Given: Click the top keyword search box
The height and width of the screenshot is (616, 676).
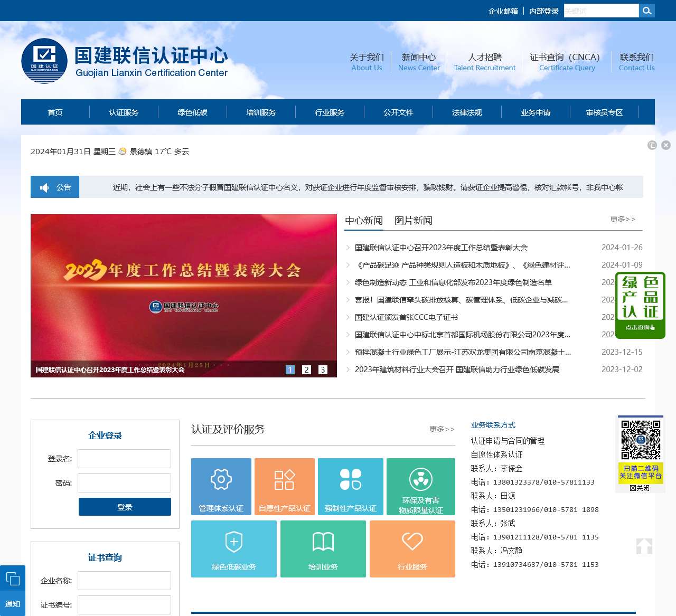Looking at the screenshot, I should 602,11.
